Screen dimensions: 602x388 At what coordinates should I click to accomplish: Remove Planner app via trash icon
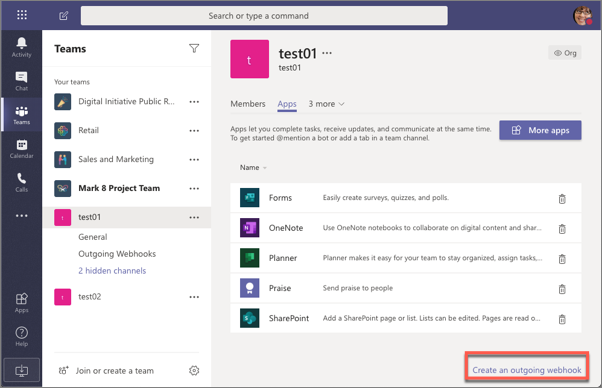click(x=562, y=259)
